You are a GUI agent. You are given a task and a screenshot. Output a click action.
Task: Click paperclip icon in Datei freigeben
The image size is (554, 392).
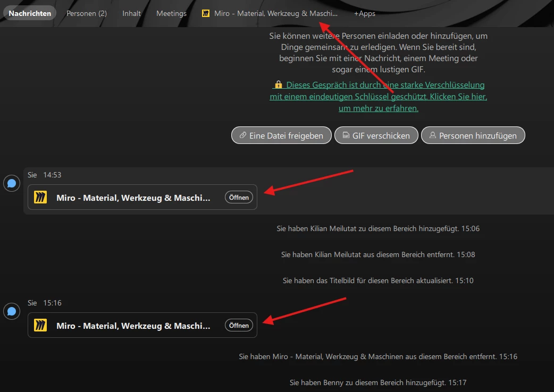(243, 135)
